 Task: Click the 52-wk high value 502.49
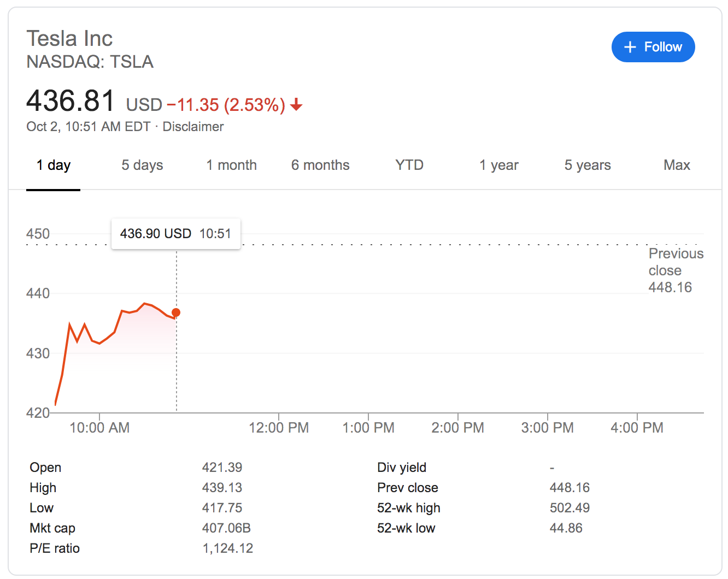(x=570, y=508)
